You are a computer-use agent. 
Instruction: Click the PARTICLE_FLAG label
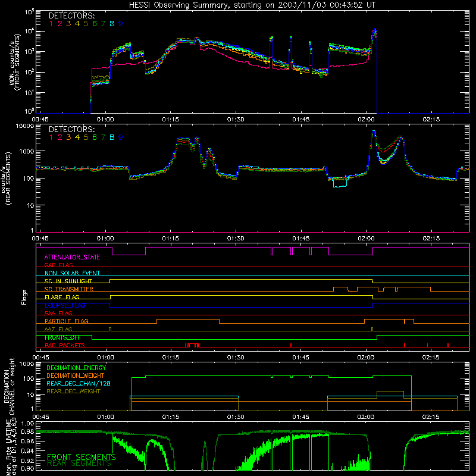click(67, 321)
